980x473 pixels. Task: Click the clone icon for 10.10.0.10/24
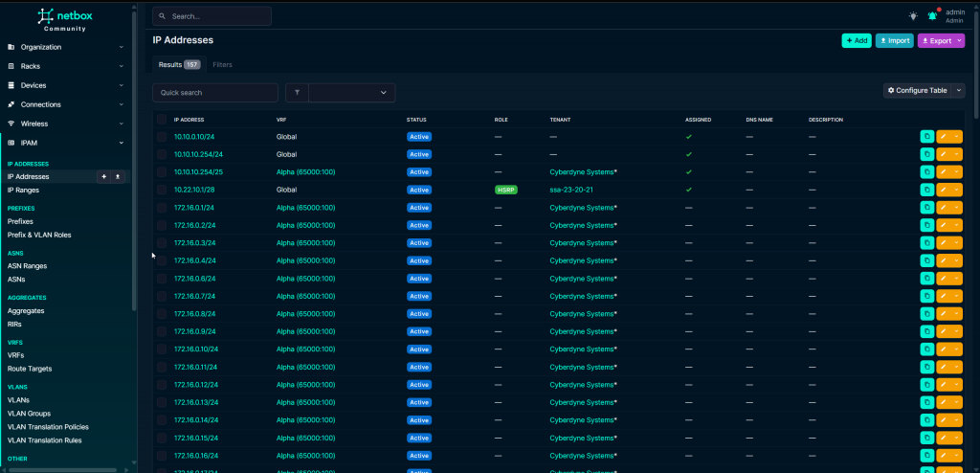926,137
